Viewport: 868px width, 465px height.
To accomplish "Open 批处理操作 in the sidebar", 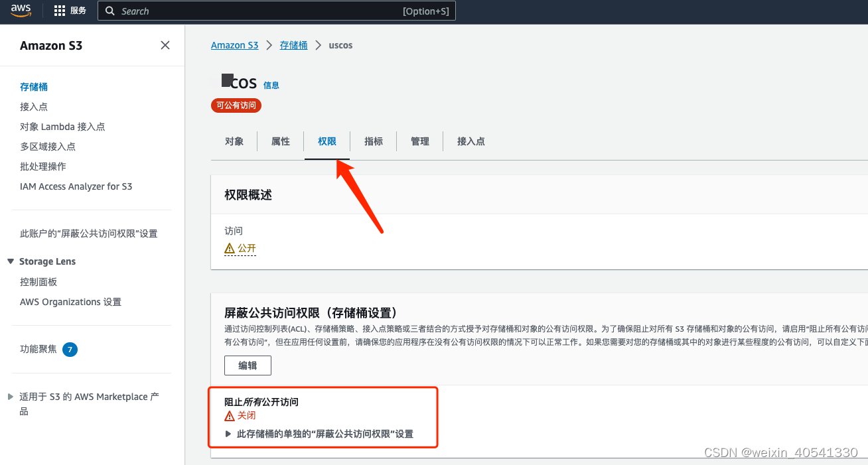I will 43,166.
